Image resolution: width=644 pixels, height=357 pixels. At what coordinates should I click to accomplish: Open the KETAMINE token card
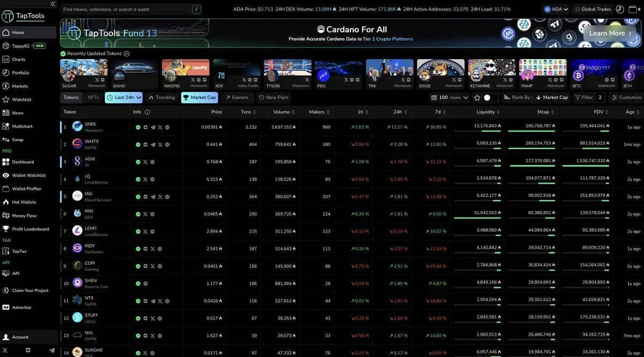(492, 74)
